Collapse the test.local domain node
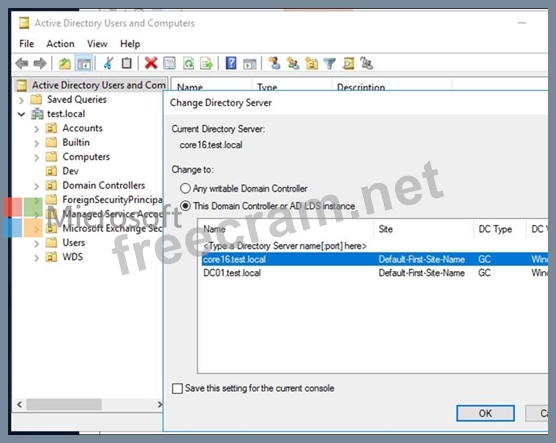 coord(22,114)
